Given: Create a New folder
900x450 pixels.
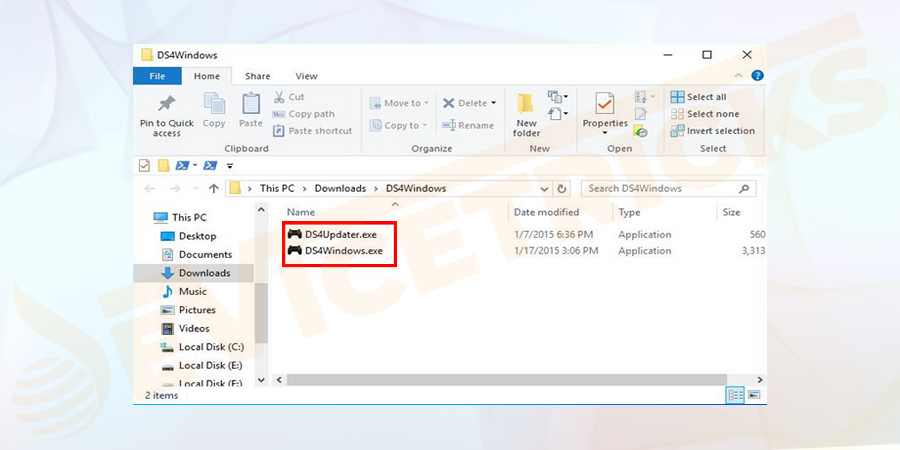Looking at the screenshot, I should point(526,115).
